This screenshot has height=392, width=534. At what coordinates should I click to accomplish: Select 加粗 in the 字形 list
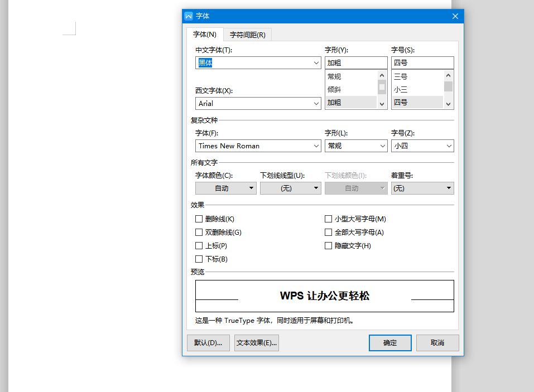coord(352,103)
